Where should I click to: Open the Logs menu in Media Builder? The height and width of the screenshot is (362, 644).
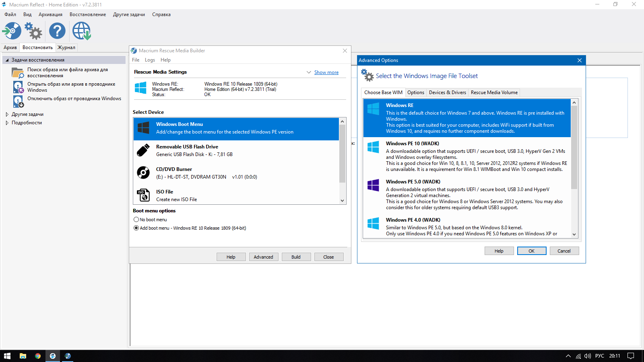click(150, 60)
